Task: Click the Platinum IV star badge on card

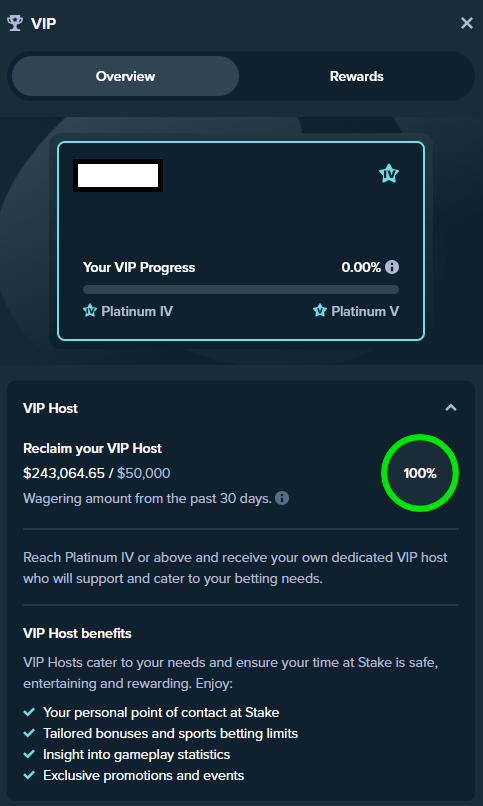Action: tap(389, 174)
